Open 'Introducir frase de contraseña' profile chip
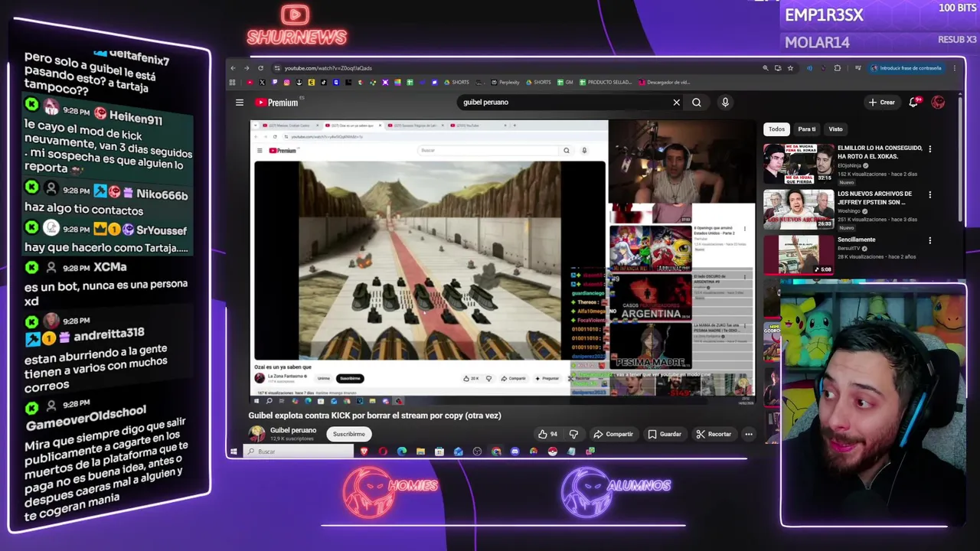The height and width of the screenshot is (551, 980). (906, 68)
